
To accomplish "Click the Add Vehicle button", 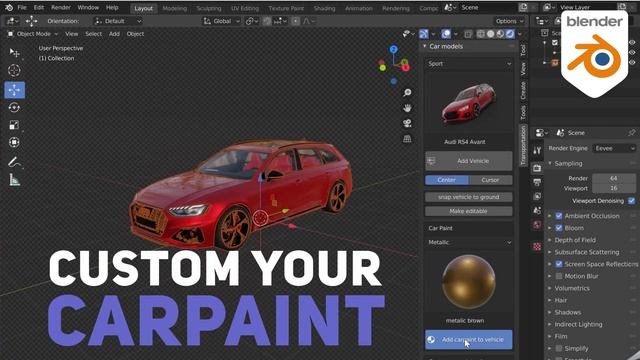I will point(469,161).
